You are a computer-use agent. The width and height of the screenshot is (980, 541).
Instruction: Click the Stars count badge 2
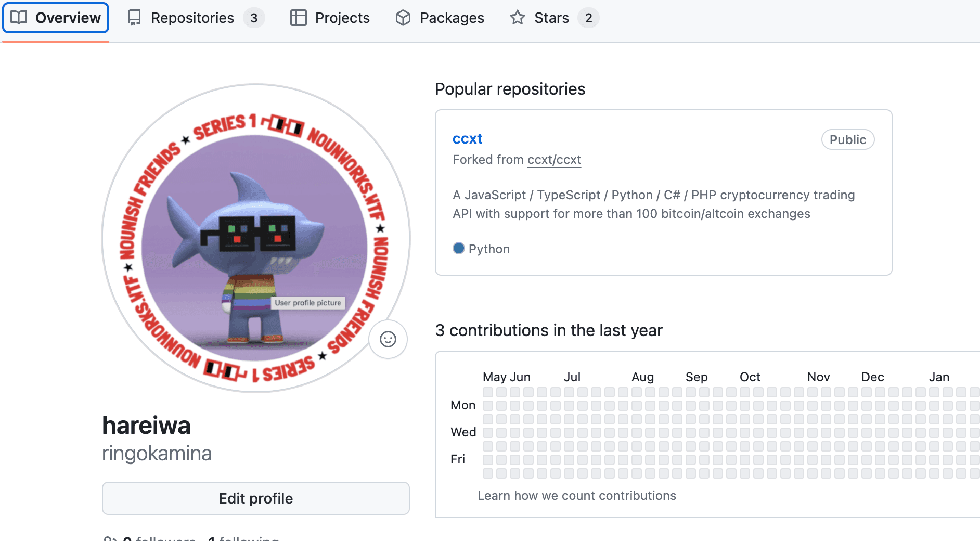tap(588, 18)
